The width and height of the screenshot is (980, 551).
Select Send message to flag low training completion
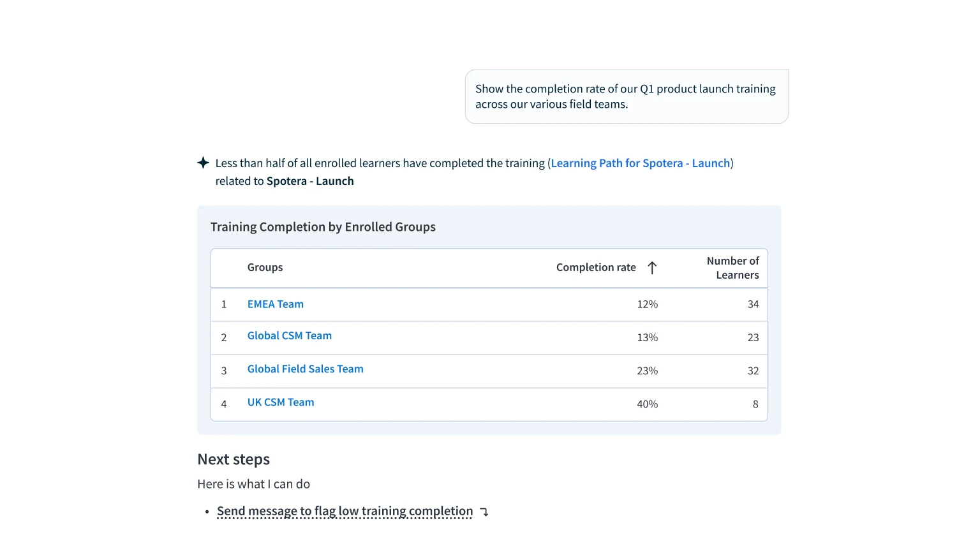(345, 511)
